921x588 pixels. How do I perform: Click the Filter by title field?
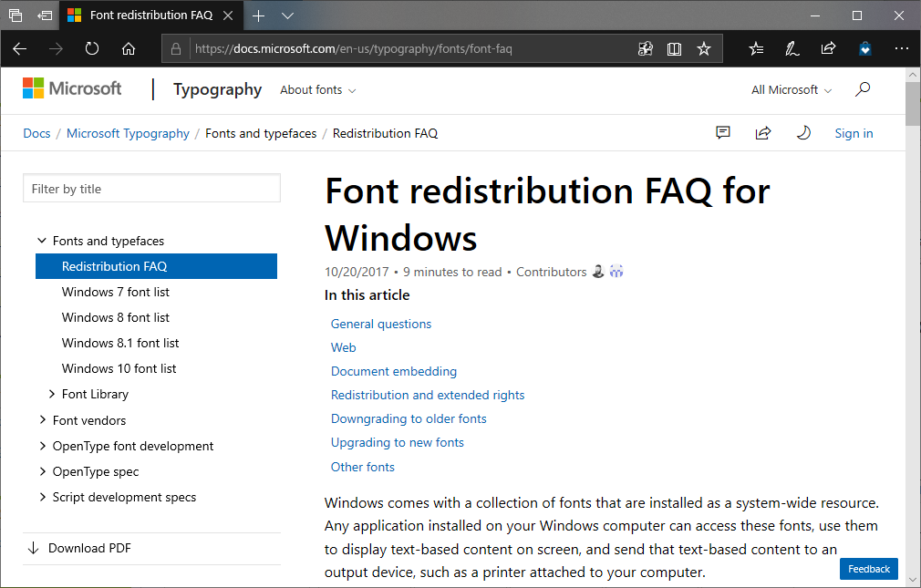(151, 189)
